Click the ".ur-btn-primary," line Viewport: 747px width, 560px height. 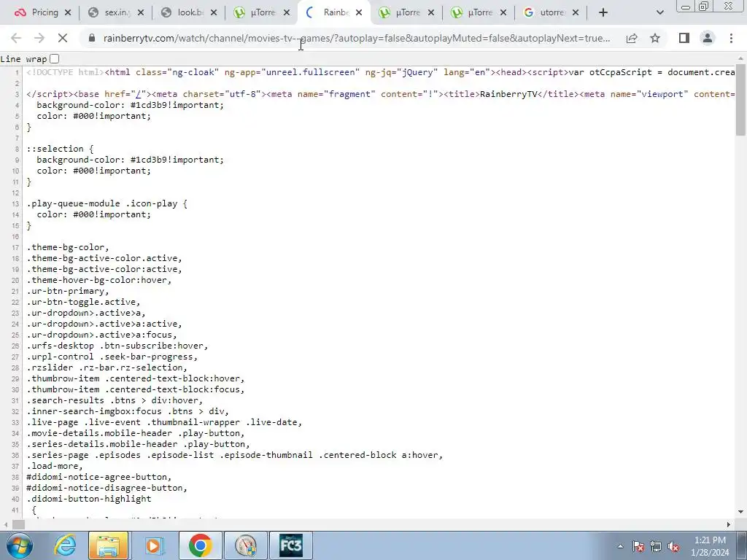point(68,291)
